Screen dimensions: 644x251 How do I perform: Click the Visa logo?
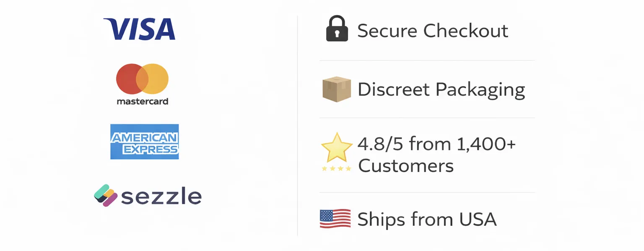tap(139, 29)
